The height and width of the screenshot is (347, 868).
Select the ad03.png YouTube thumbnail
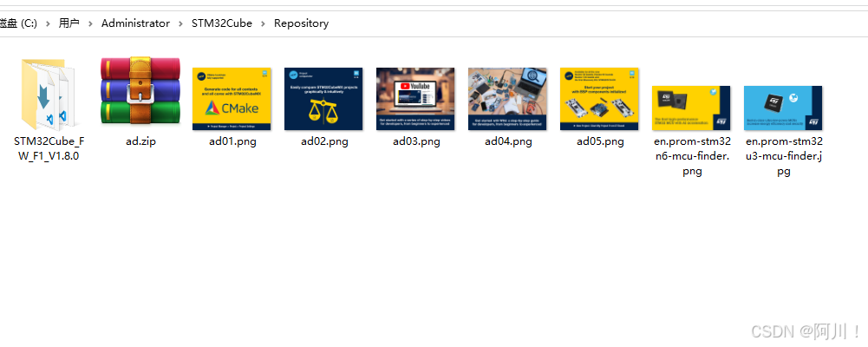click(415, 99)
